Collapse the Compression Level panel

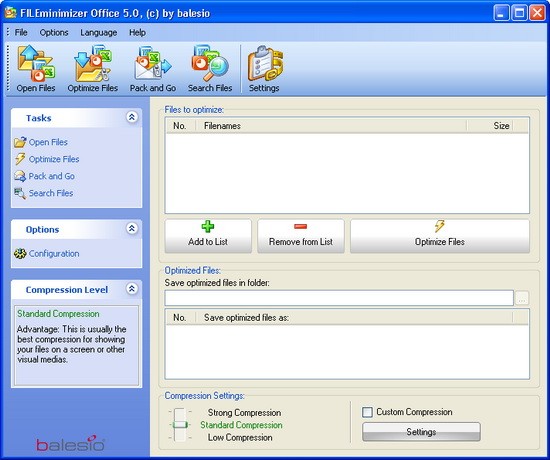132,289
